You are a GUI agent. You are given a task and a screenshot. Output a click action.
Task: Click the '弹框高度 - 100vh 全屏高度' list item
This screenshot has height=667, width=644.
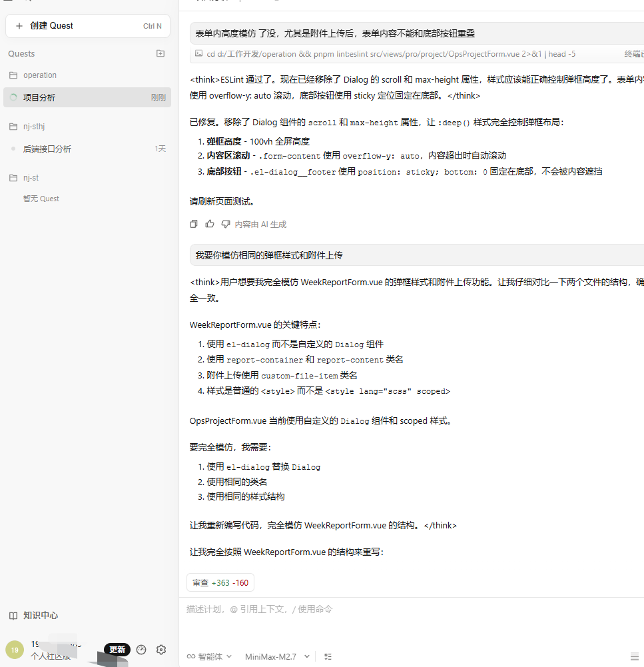pyautogui.click(x=258, y=141)
